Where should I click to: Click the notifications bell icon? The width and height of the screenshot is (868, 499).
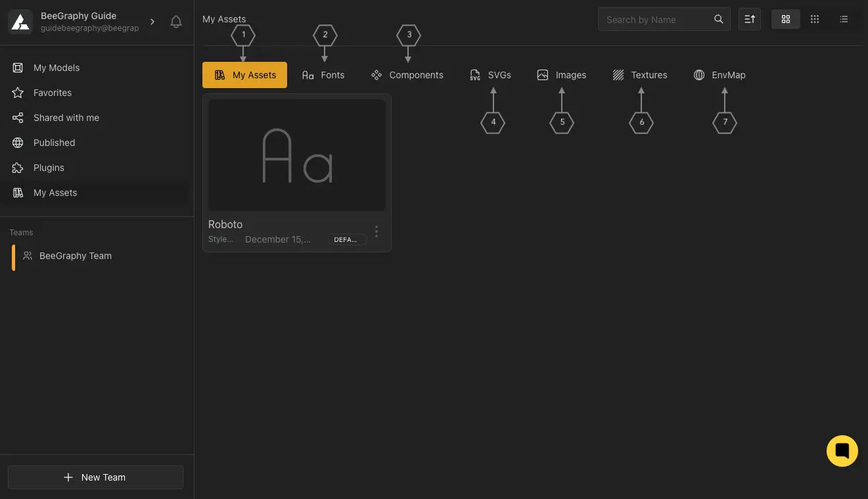pyautogui.click(x=175, y=22)
